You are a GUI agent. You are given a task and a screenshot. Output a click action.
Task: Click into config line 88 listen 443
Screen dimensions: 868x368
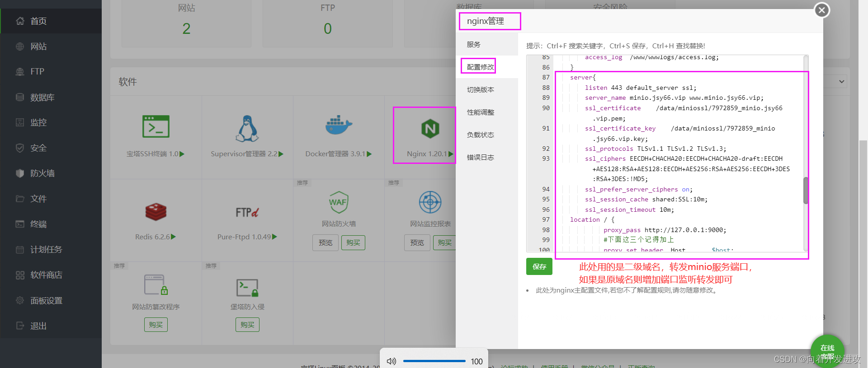(x=641, y=88)
